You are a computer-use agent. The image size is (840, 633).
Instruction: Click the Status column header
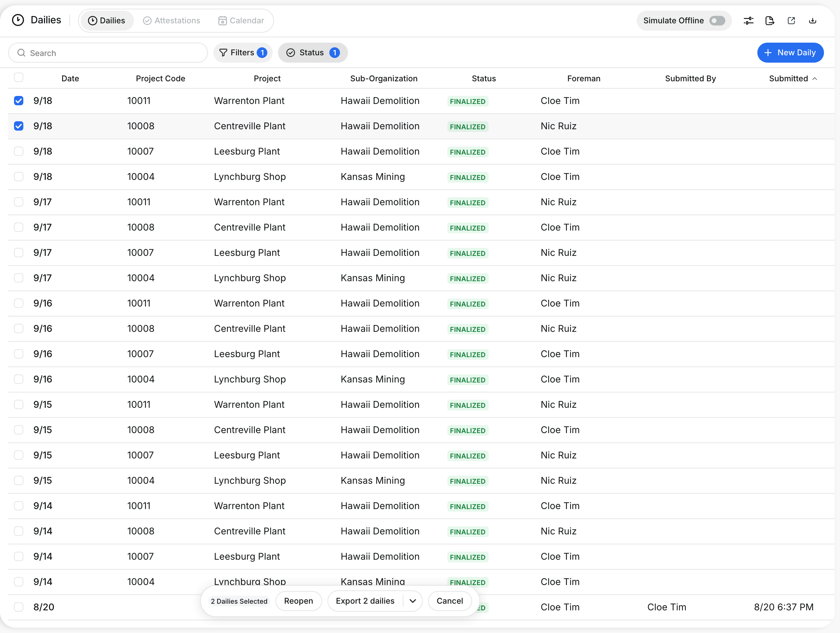click(x=483, y=79)
